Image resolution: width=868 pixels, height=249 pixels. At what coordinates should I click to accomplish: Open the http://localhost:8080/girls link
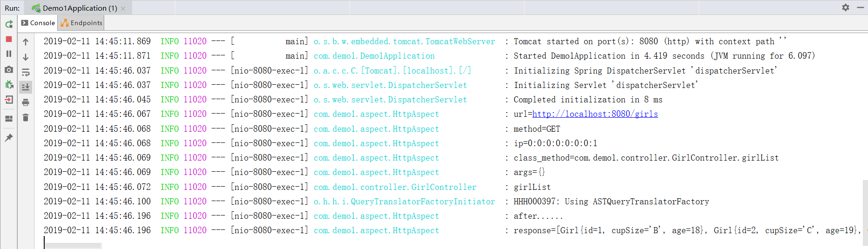click(x=595, y=114)
